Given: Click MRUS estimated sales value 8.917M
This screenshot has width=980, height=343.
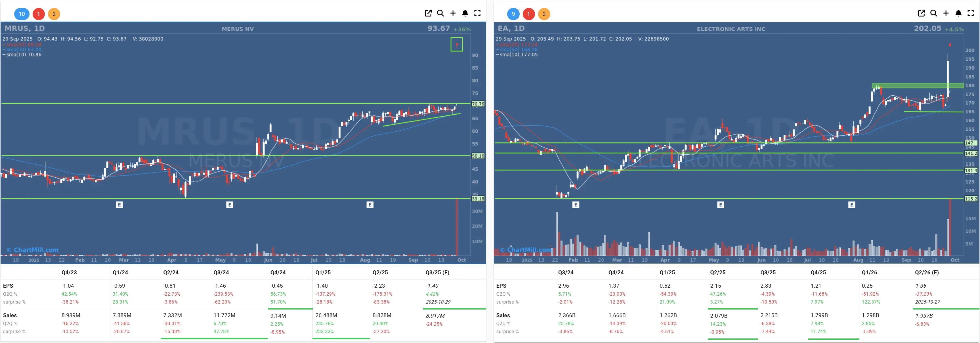Looking at the screenshot, I should click(x=435, y=315).
